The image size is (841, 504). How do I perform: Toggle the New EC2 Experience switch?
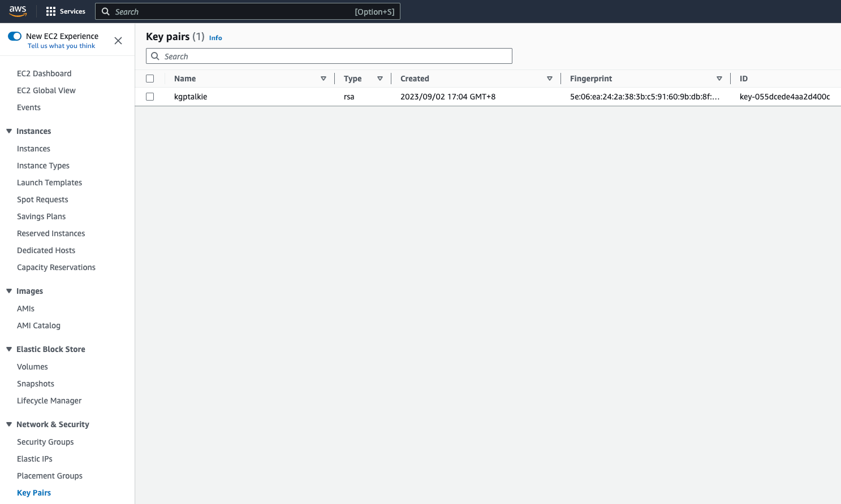coord(15,36)
